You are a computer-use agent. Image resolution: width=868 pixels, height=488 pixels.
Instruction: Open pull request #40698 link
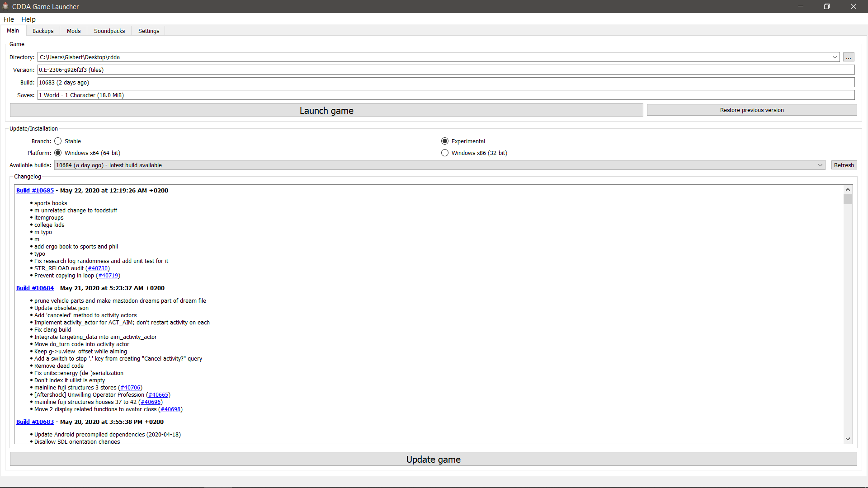170,409
